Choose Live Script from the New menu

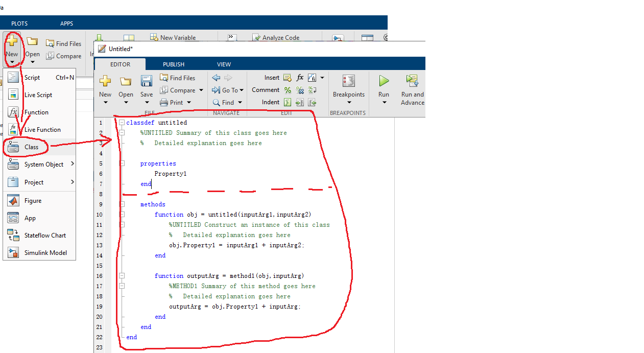point(40,95)
